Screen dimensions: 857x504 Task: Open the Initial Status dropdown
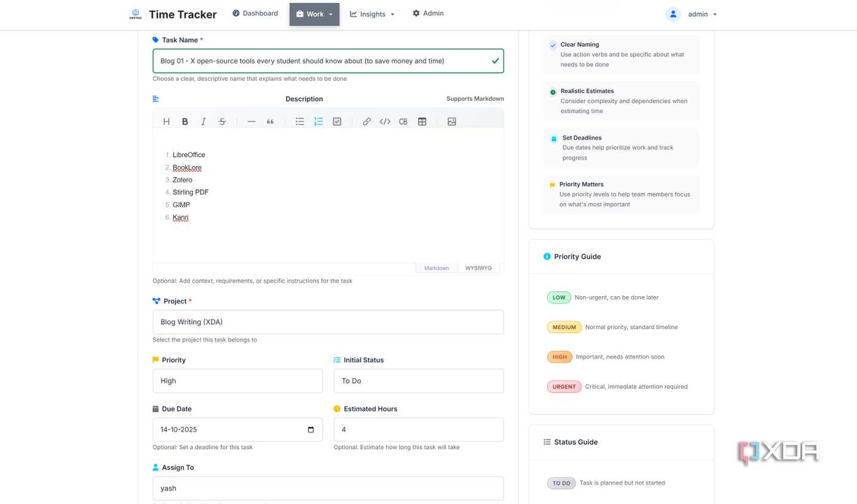click(419, 381)
